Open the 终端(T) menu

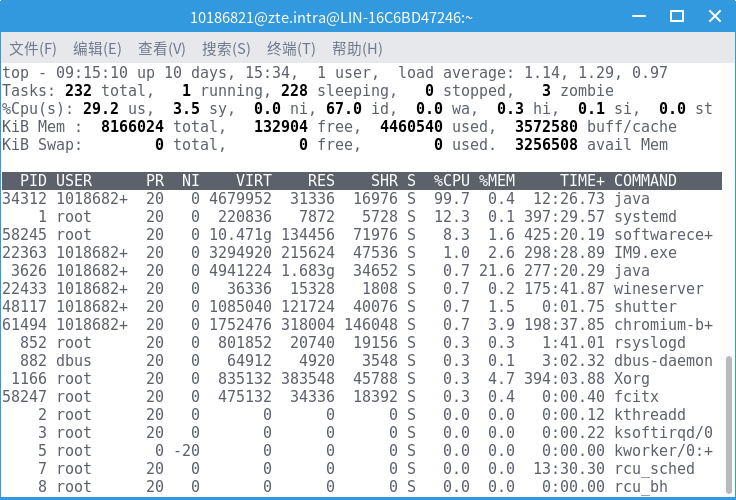click(x=291, y=49)
